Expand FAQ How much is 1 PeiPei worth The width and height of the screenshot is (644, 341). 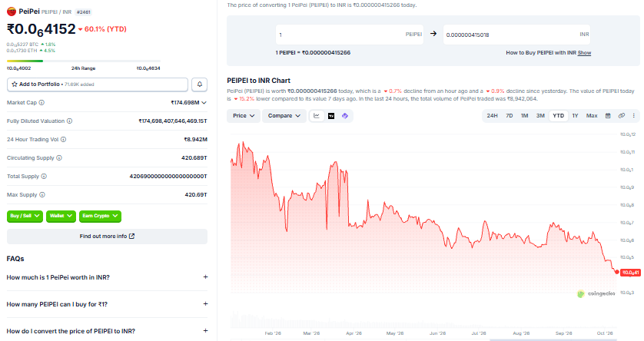pyautogui.click(x=107, y=277)
